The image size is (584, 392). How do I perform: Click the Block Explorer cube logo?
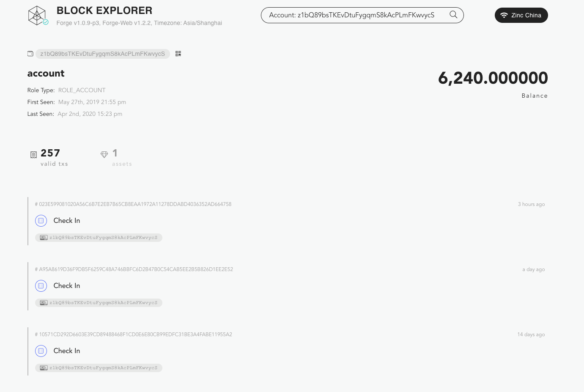(x=37, y=15)
